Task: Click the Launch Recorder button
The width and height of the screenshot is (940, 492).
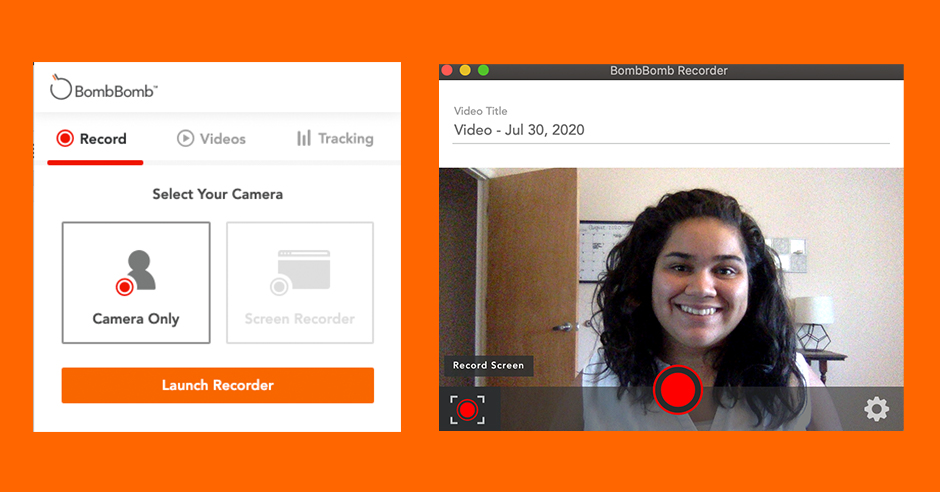Action: (x=218, y=385)
